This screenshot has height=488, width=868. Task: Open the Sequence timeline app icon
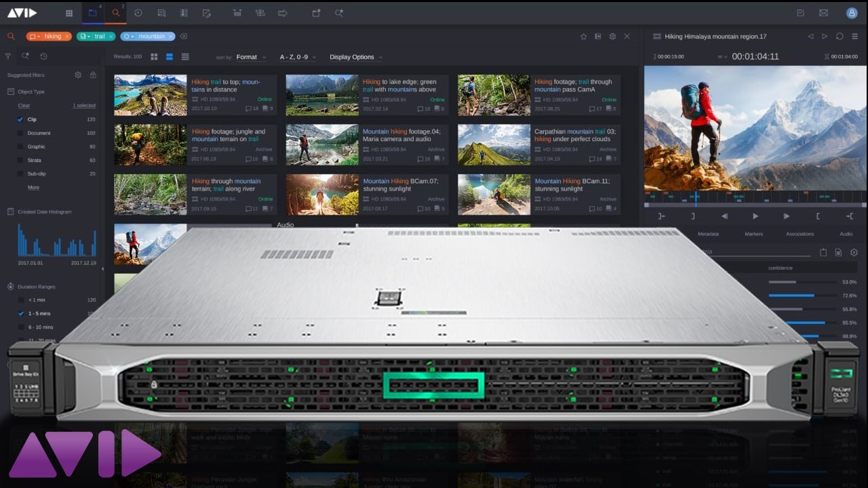tap(237, 13)
